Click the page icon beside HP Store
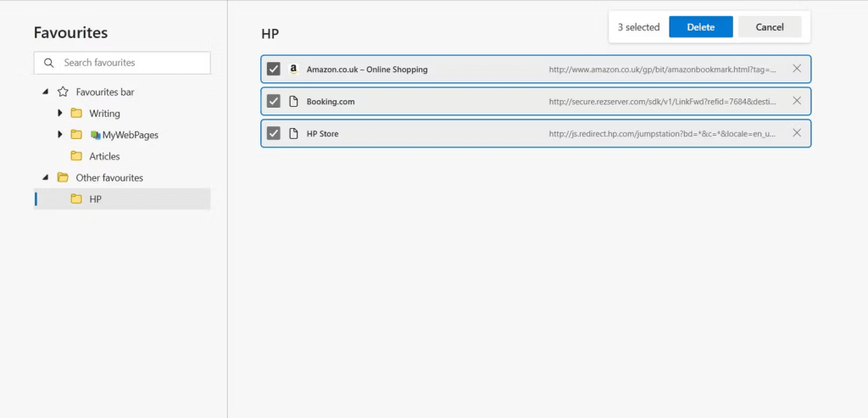This screenshot has height=418, width=868. tap(293, 133)
